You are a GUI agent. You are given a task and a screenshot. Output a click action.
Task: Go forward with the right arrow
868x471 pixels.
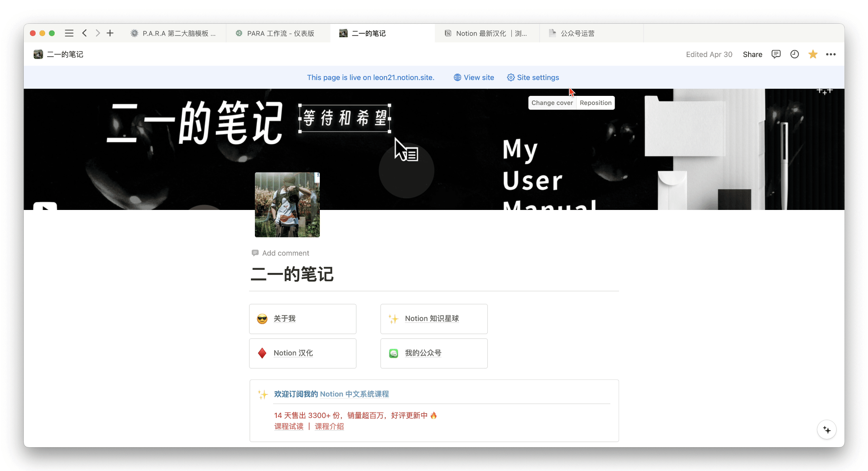coord(97,33)
